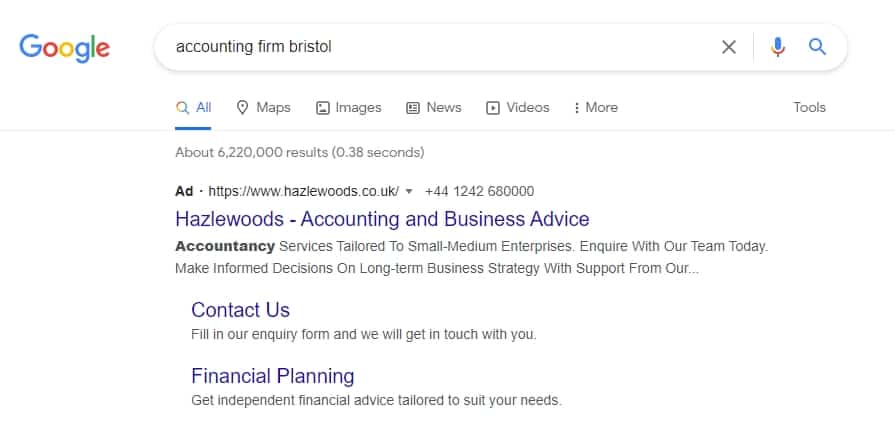
Task: Click the News newspaper icon
Action: [x=413, y=108]
